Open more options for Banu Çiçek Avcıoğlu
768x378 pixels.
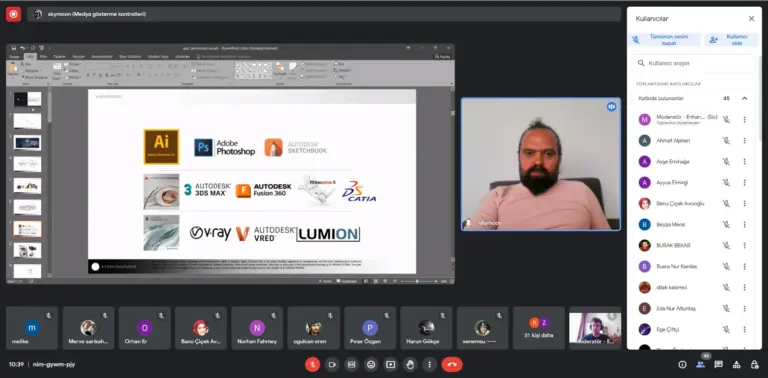pyautogui.click(x=744, y=203)
